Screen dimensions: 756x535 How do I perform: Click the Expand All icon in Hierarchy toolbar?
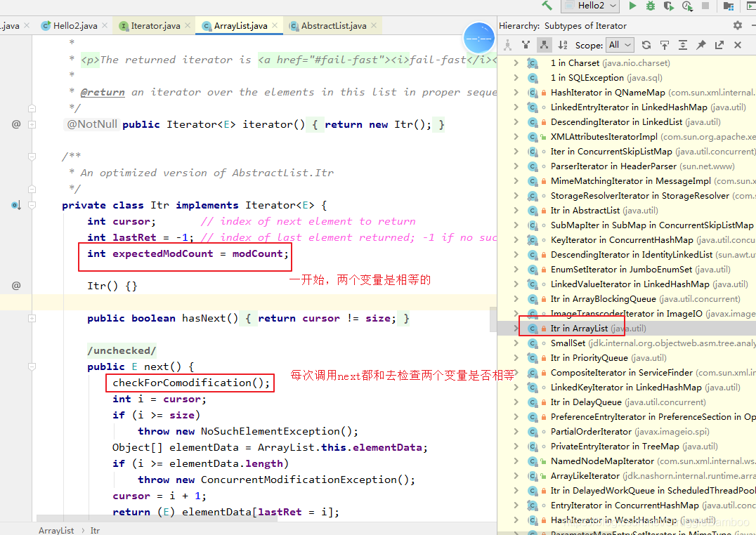pos(683,45)
